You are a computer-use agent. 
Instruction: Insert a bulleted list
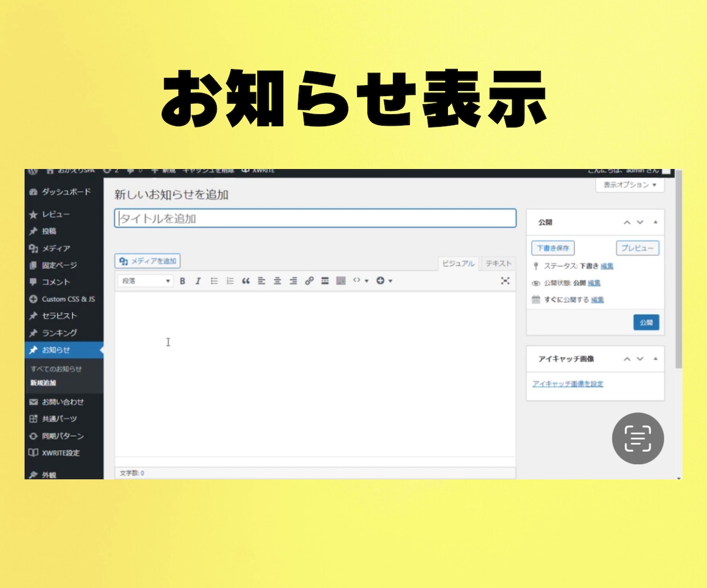(214, 281)
